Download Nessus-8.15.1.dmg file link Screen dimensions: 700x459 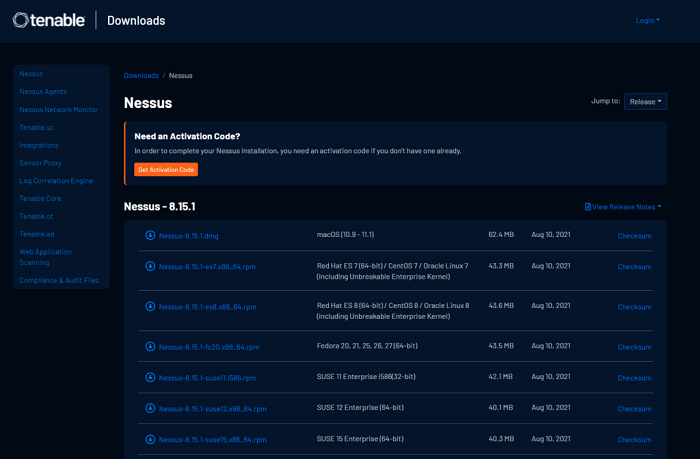pyautogui.click(x=188, y=236)
